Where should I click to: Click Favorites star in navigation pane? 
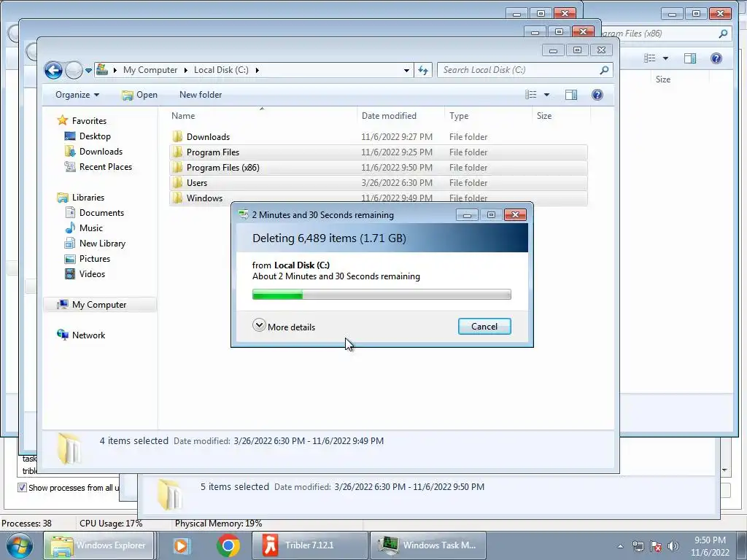pos(63,120)
